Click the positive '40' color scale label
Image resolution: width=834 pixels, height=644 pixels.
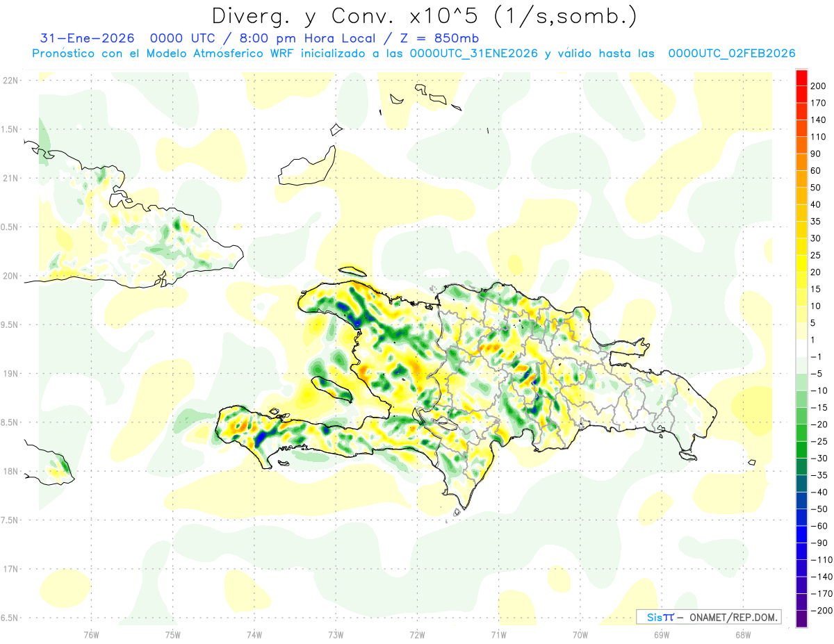click(816, 204)
